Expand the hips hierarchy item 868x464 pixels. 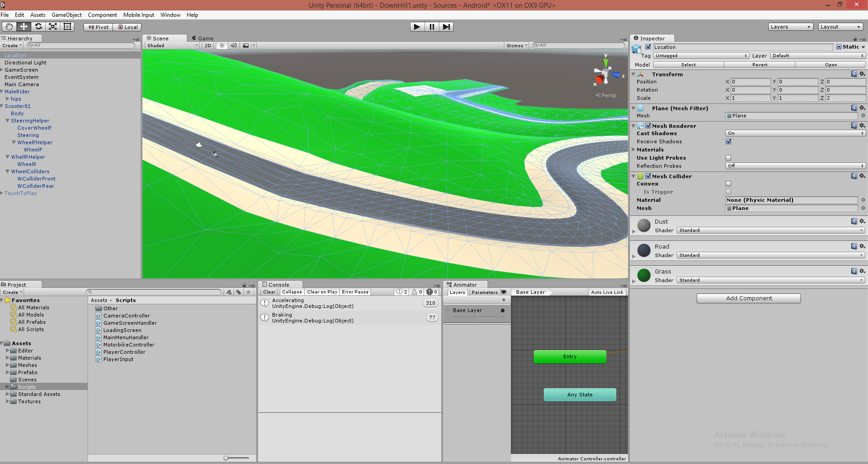[x=8, y=99]
